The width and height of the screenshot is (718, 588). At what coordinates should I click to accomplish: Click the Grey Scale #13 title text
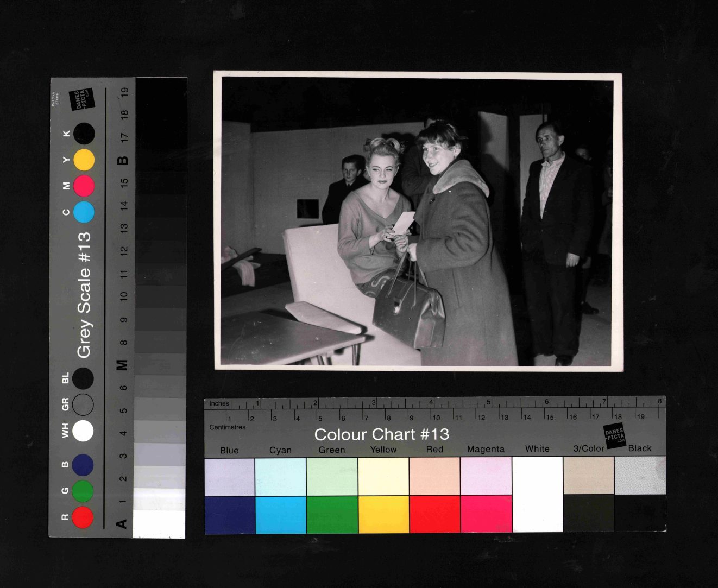84,295
